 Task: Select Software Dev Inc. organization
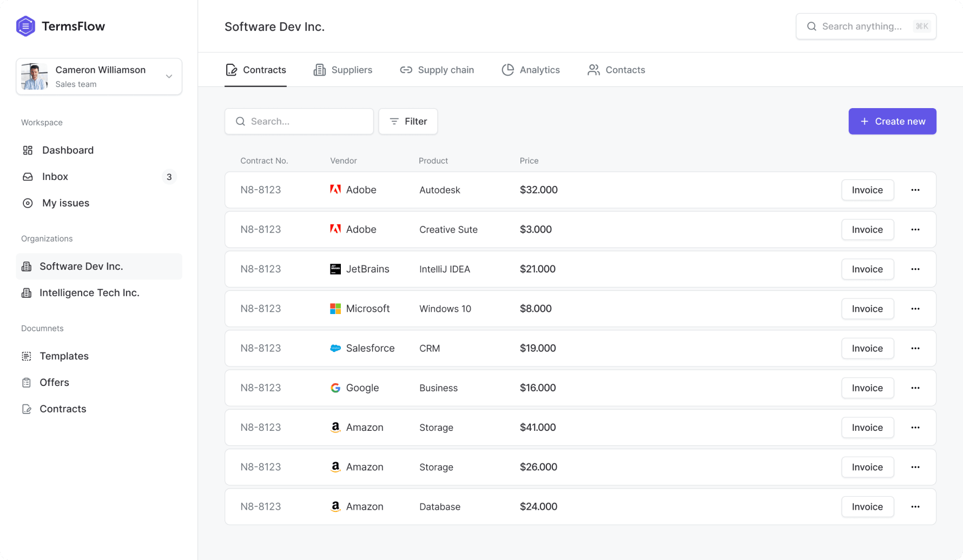click(99, 266)
